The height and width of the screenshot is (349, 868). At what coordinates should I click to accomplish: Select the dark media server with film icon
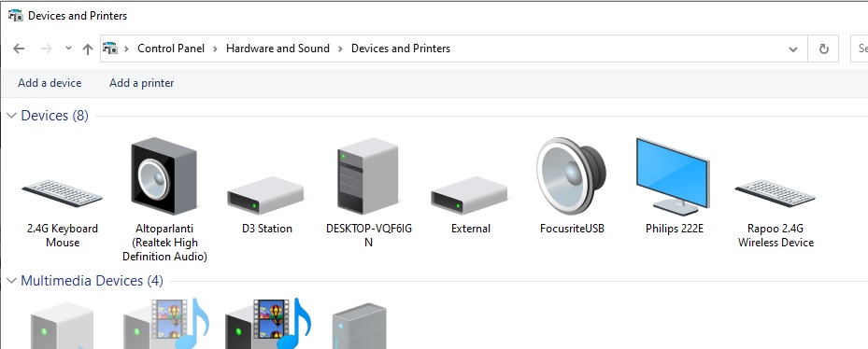pos(268,324)
